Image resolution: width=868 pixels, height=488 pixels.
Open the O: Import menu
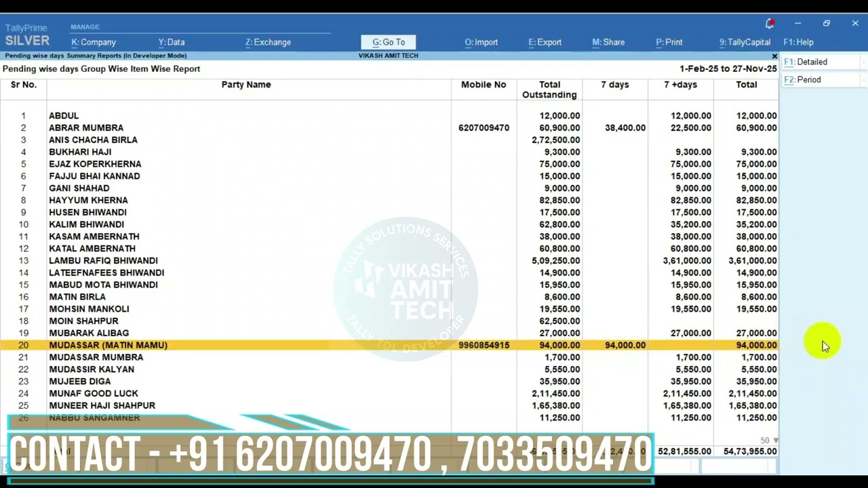click(x=481, y=42)
